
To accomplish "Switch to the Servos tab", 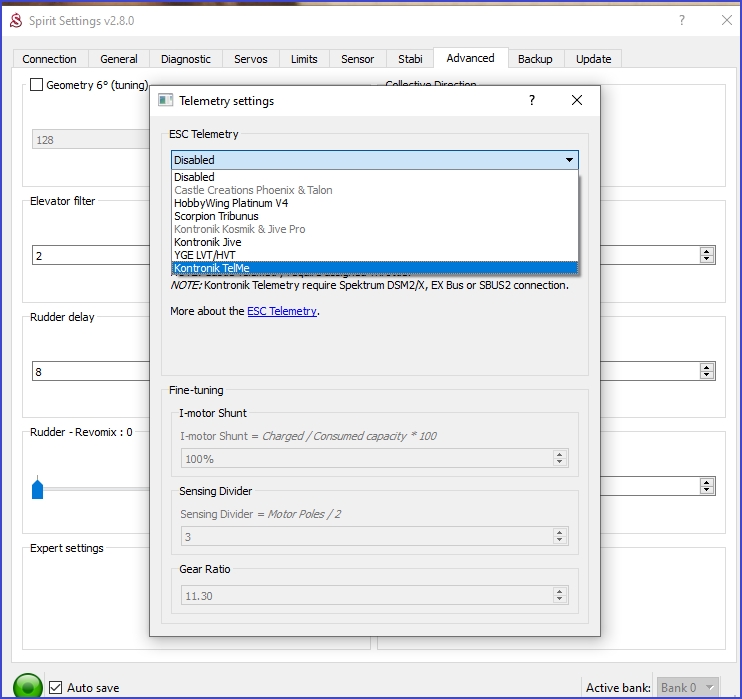I will pyautogui.click(x=251, y=59).
